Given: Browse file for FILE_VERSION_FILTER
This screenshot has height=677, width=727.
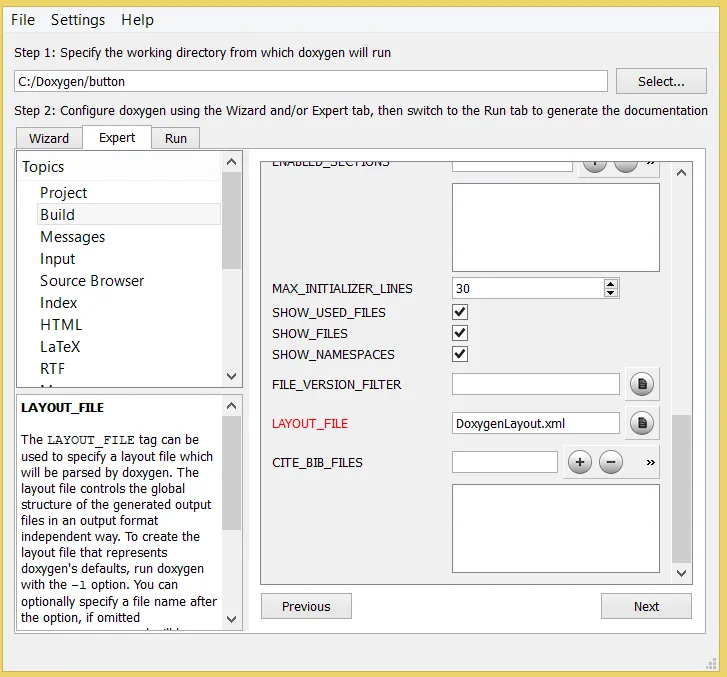Looking at the screenshot, I should coord(642,384).
